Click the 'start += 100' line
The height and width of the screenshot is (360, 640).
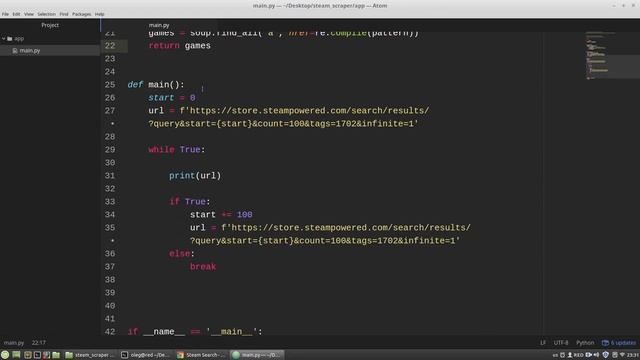(221, 215)
